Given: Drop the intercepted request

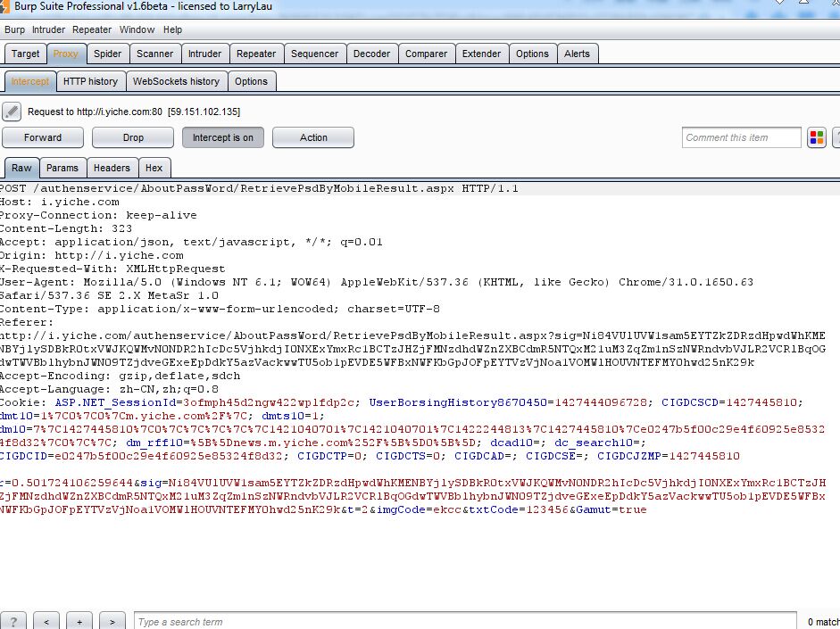Looking at the screenshot, I should click(x=133, y=137).
